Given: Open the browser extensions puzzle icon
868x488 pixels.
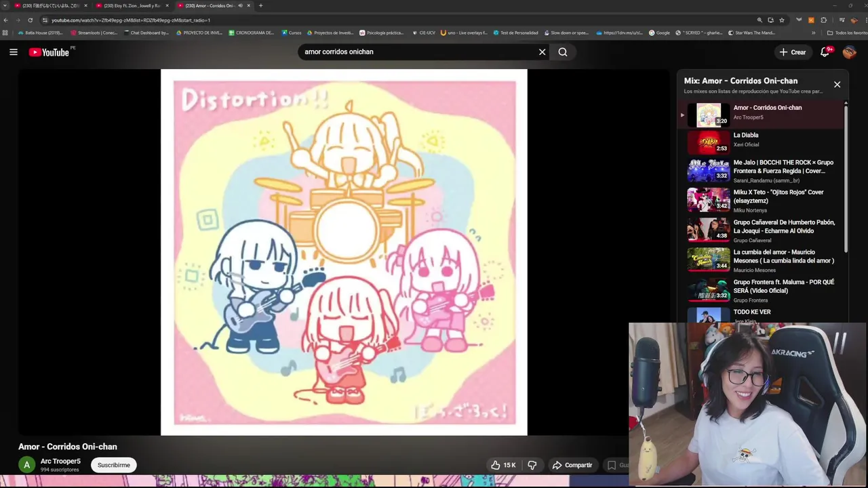Looking at the screenshot, I should click(x=824, y=20).
